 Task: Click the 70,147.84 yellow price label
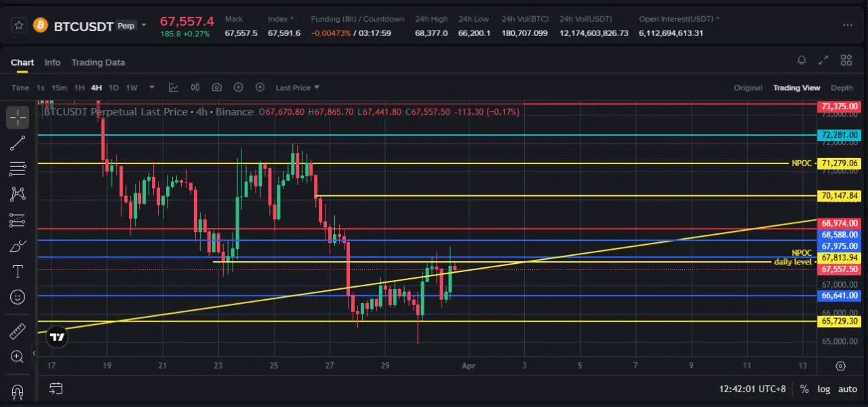tap(840, 196)
